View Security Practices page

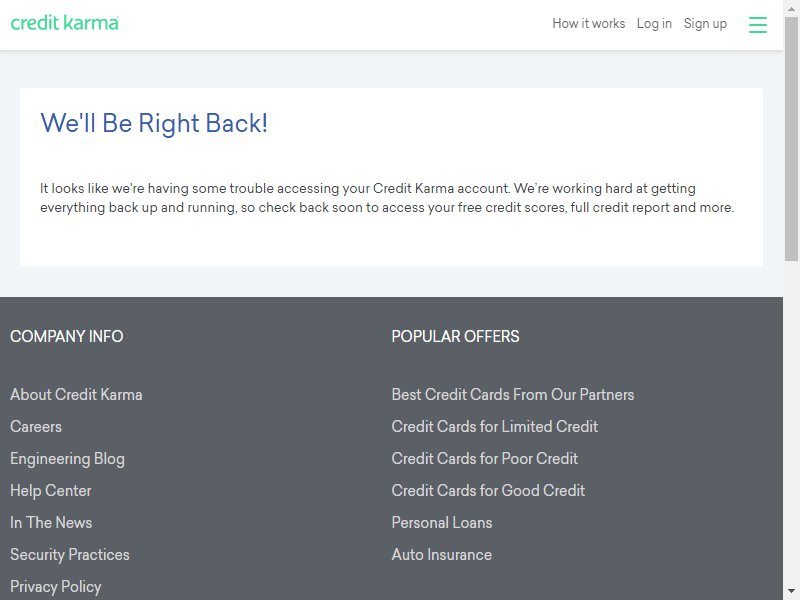(x=70, y=555)
